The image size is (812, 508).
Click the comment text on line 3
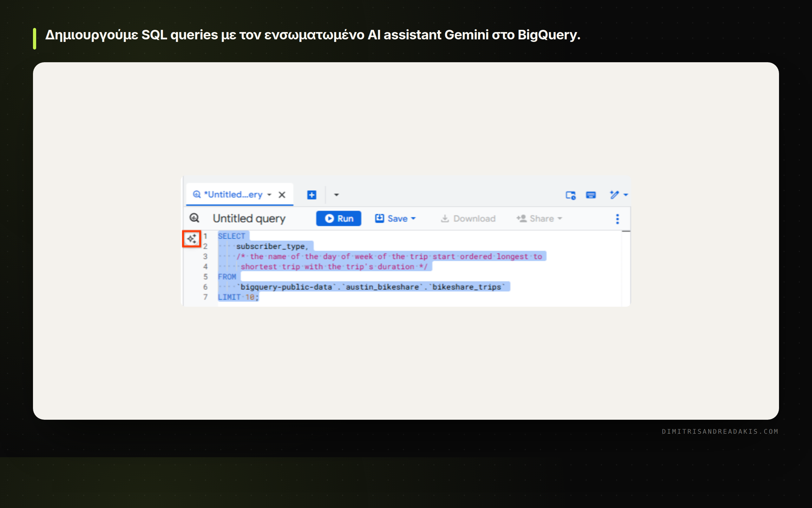(x=389, y=256)
